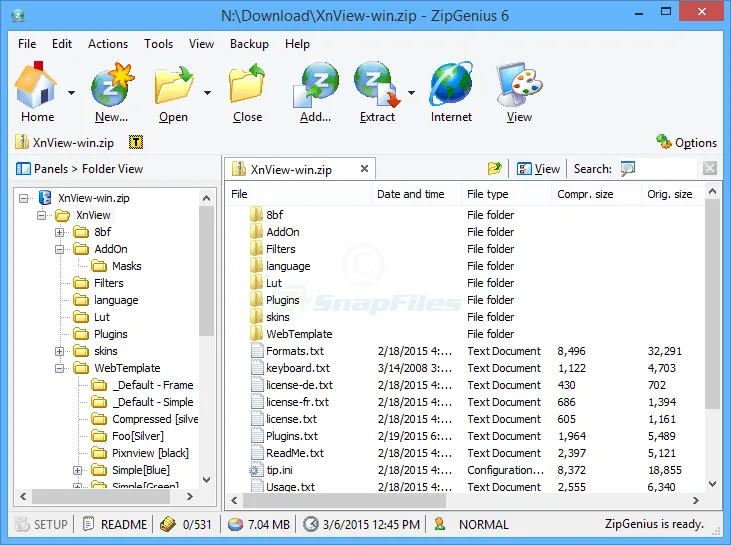
Task: Collapse the XnView folder tree node
Action: [x=41, y=215]
